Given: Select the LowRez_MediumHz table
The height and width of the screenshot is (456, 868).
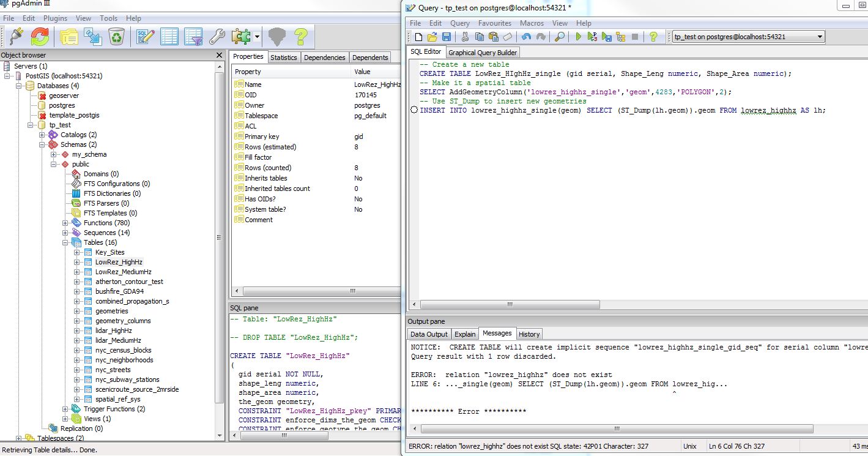Looking at the screenshot, I should coord(124,272).
